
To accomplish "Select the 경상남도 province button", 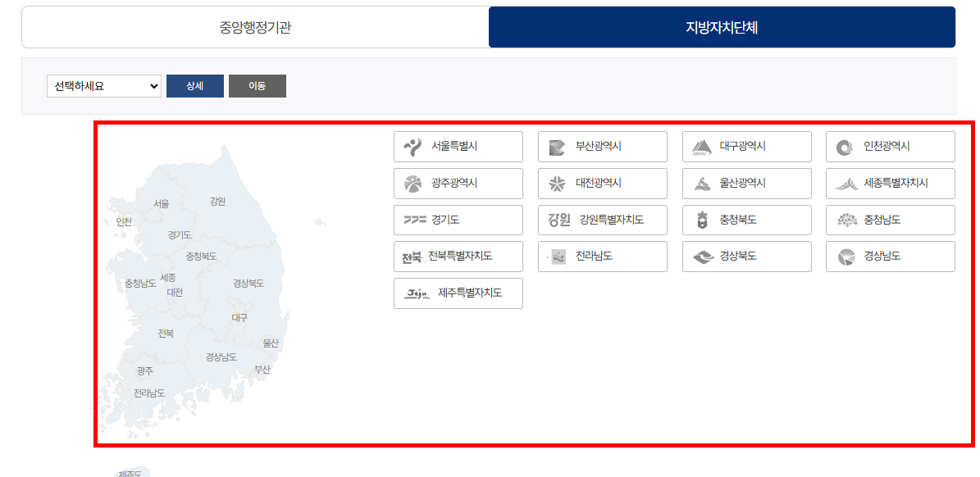I will click(891, 256).
